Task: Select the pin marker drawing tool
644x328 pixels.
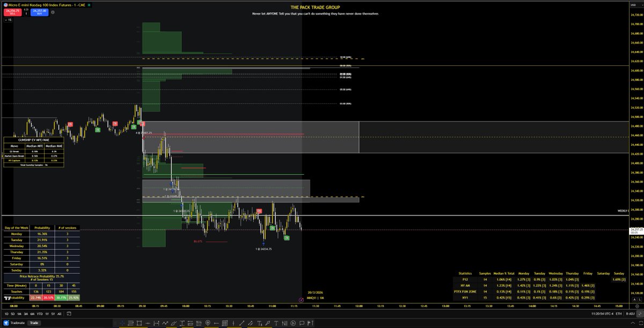Action: click(x=208, y=323)
